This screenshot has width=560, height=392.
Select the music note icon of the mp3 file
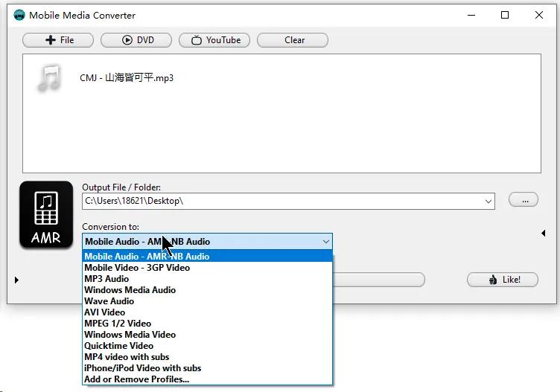(49, 77)
